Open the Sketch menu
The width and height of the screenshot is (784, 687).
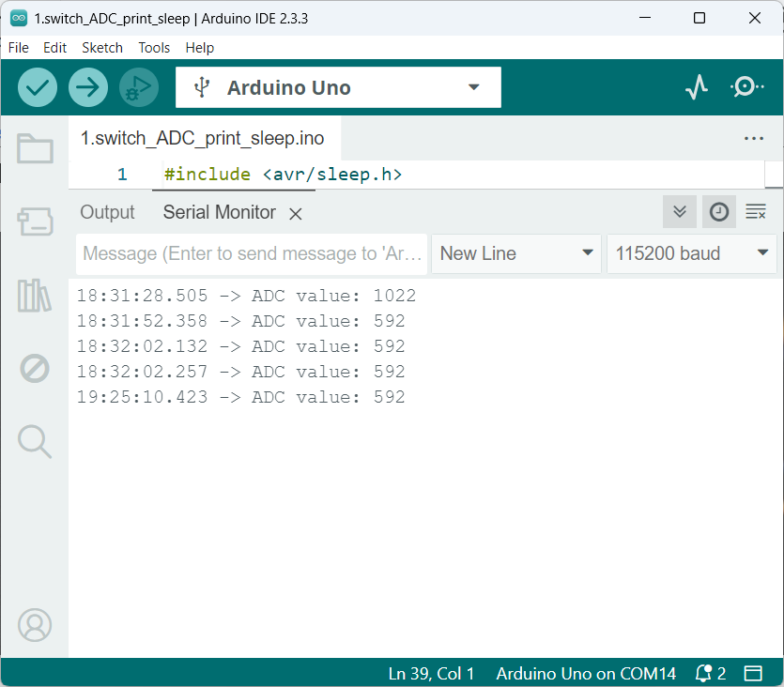tap(102, 48)
